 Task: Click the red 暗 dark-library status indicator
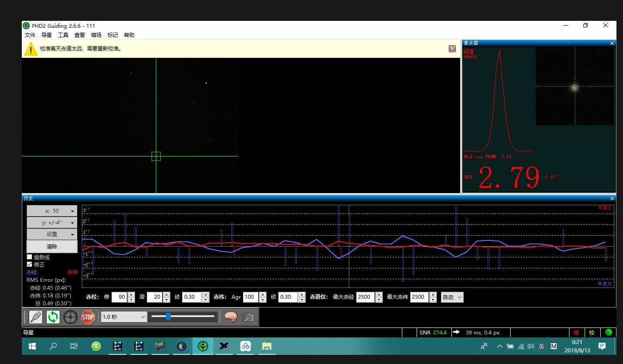click(x=576, y=333)
